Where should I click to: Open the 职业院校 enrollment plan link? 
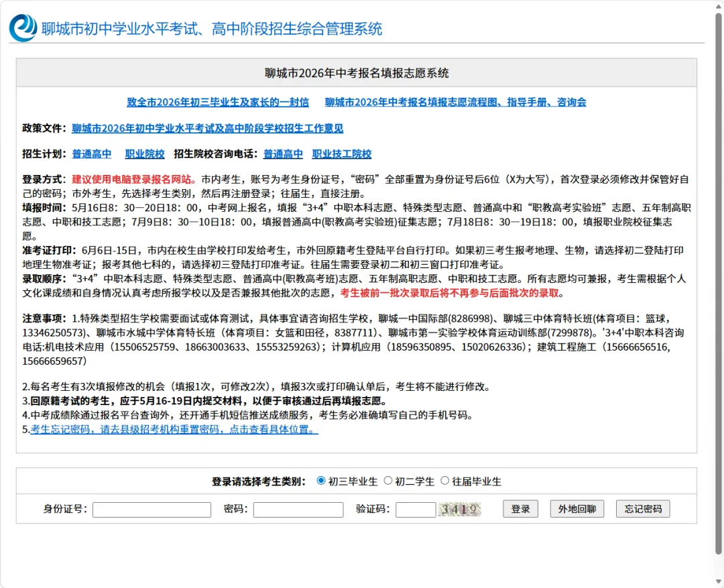(145, 154)
